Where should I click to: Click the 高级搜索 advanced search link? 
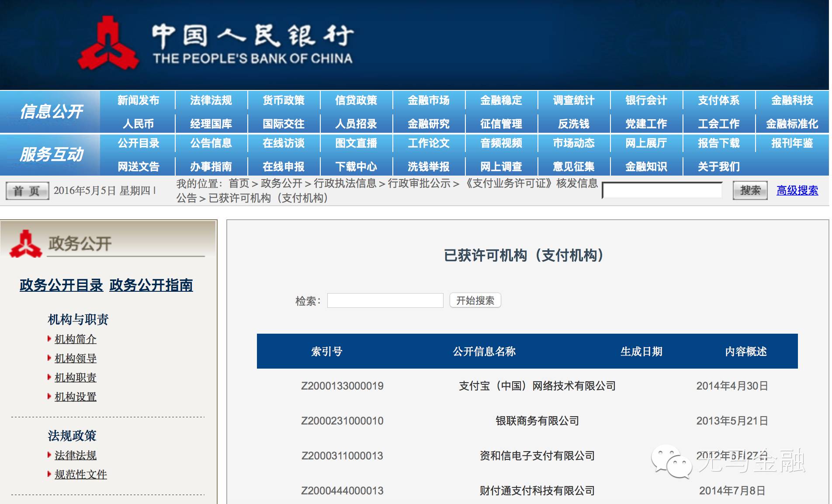[x=798, y=190]
